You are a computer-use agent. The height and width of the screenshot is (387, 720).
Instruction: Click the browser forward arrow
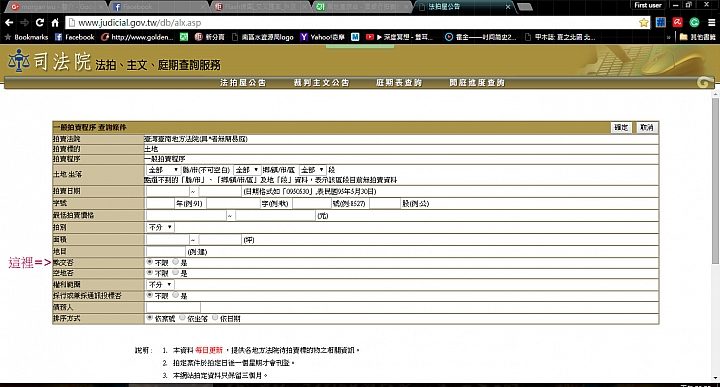(24, 22)
